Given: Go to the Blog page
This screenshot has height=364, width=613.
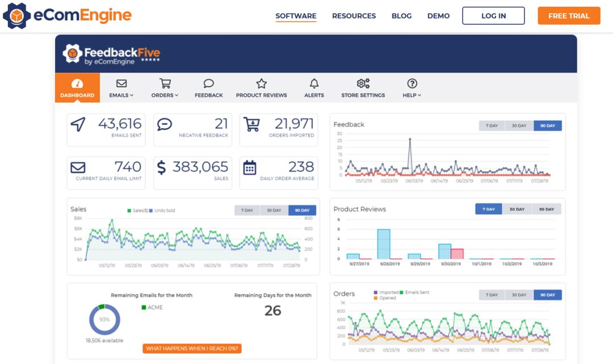Looking at the screenshot, I should click(x=401, y=16).
